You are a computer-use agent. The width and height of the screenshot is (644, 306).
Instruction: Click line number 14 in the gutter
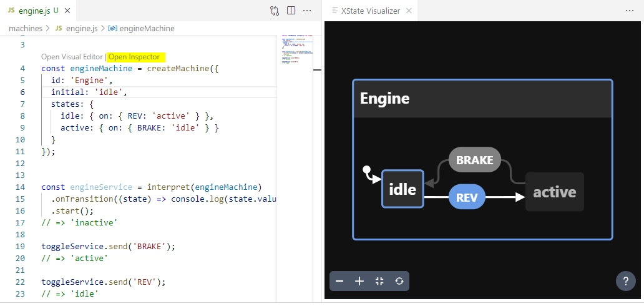point(20,187)
